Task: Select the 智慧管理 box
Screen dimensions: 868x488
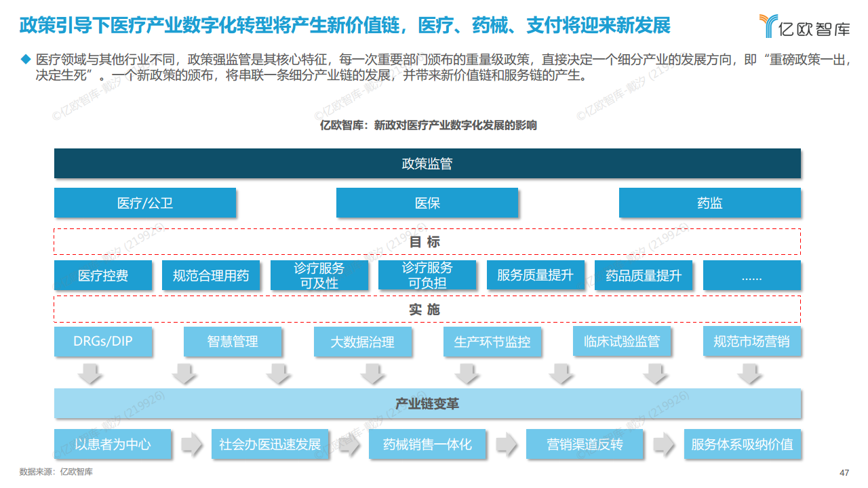Action: (x=233, y=342)
